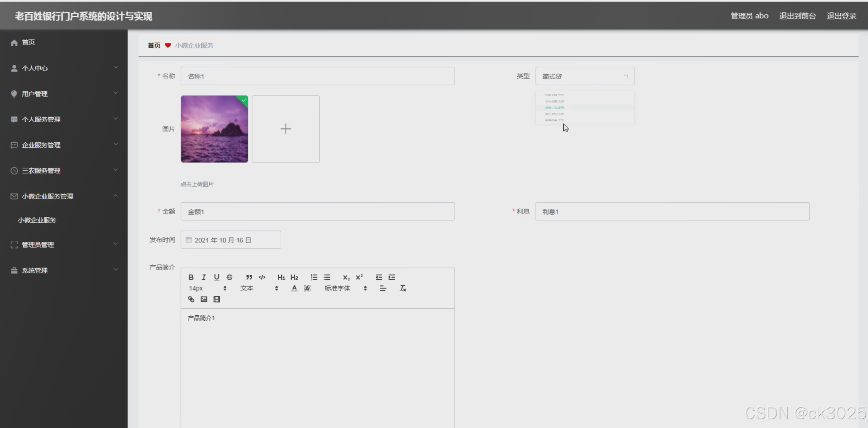
Task: Clear text formatting with Tx icon
Action: pos(403,288)
